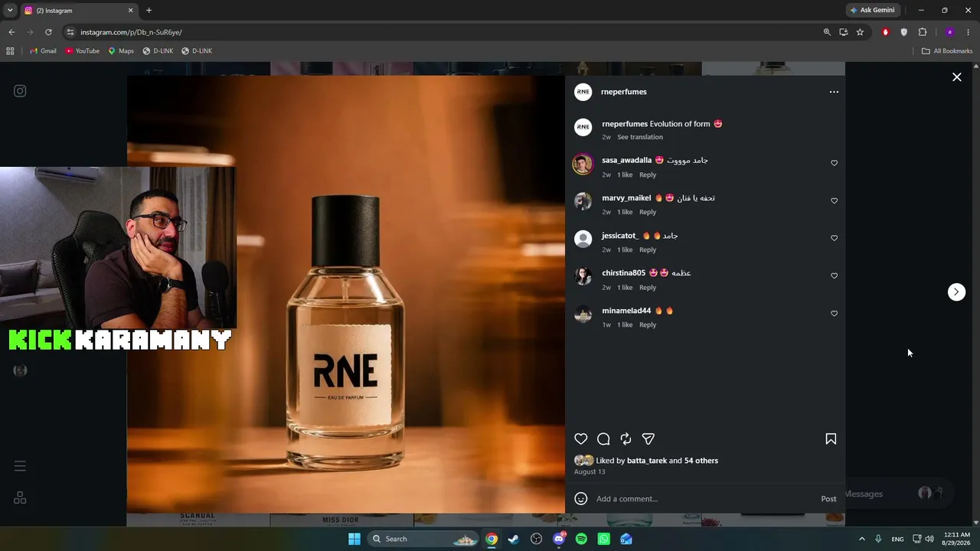Open a new browser tab

click(x=149, y=11)
